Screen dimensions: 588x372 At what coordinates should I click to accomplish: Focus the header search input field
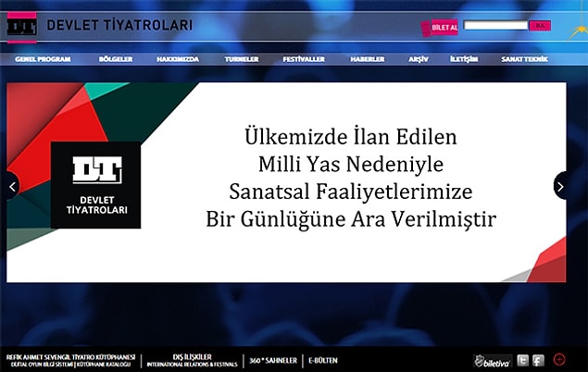[x=495, y=25]
